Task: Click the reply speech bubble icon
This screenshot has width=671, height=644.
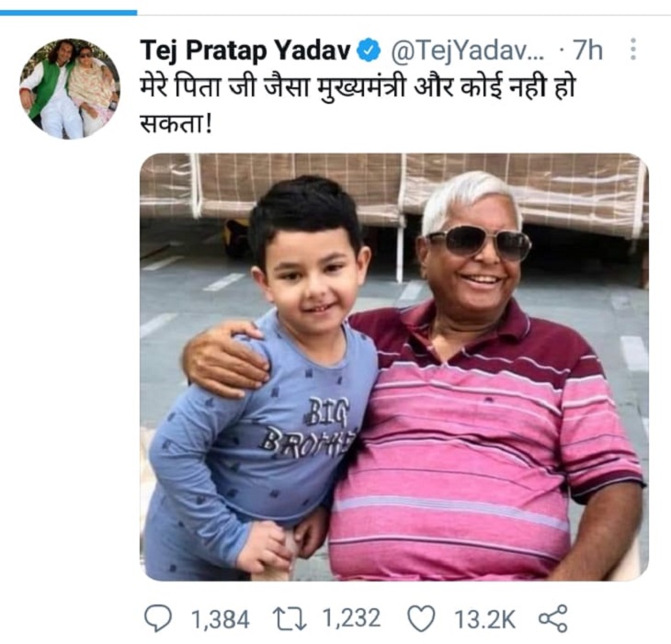Action: click(x=158, y=619)
